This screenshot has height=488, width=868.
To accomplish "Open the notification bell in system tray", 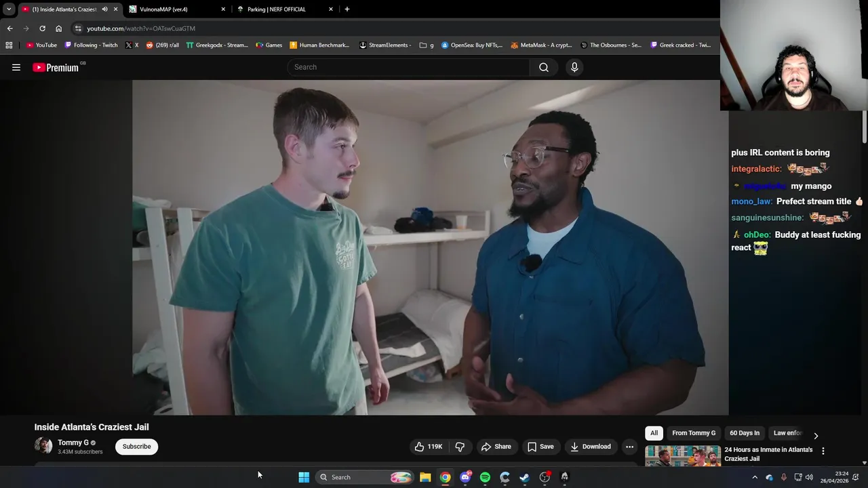I will [857, 477].
